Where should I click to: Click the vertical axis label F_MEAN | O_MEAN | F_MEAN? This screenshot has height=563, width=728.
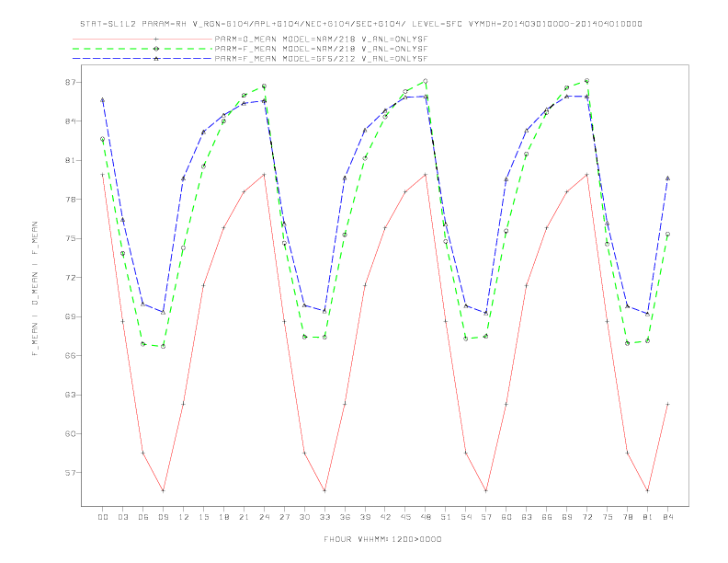tap(35, 289)
